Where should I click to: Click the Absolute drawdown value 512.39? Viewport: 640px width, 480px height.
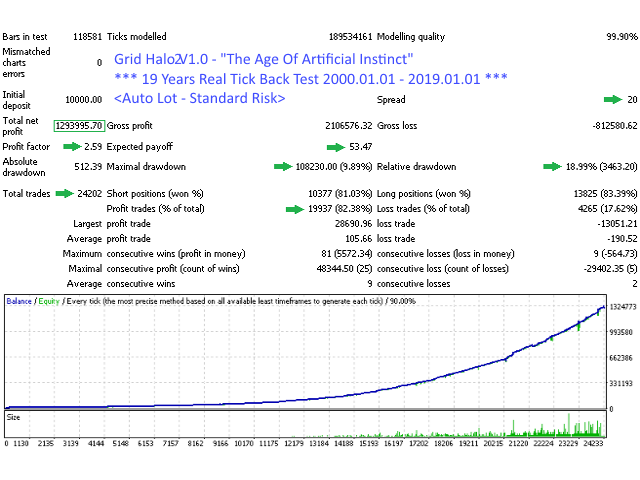click(x=88, y=167)
